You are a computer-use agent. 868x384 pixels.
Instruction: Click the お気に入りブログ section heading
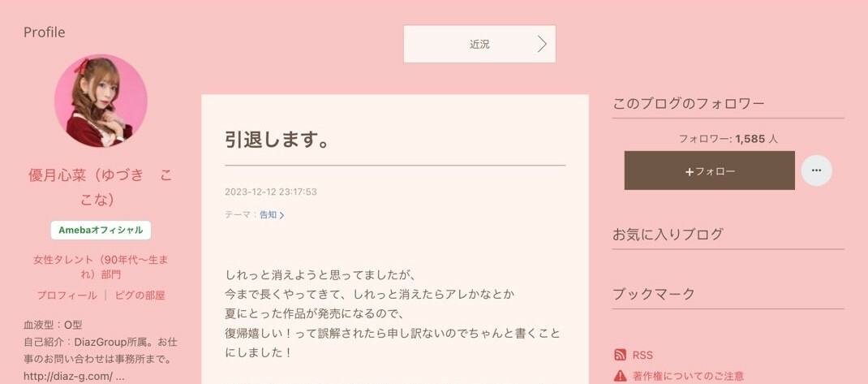668,234
